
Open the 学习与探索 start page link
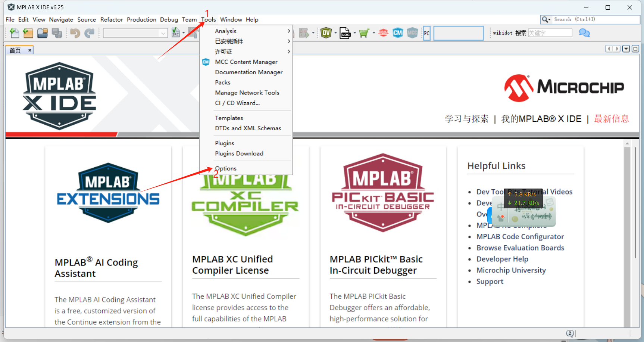tap(466, 119)
